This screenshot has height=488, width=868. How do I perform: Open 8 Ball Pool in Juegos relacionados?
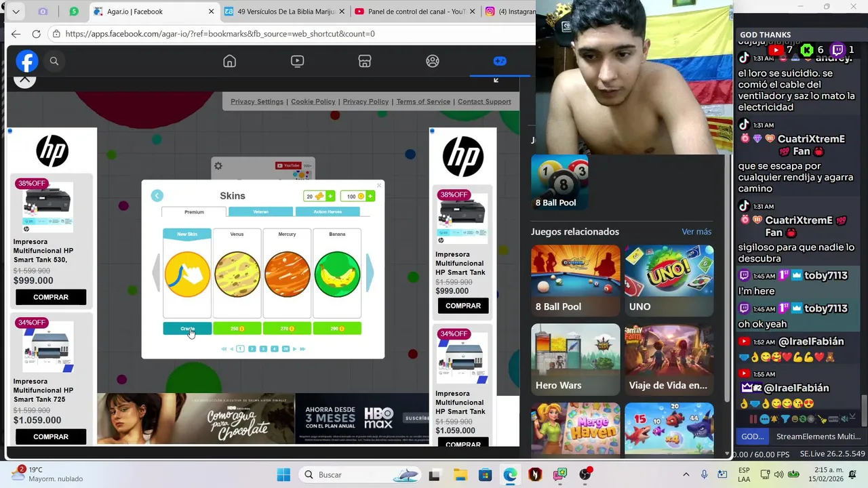[576, 281]
